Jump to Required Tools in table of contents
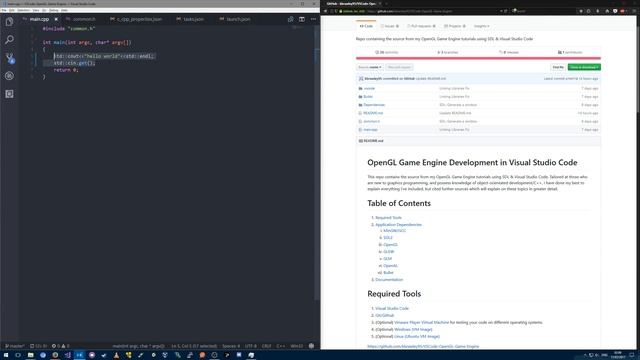 pos(388,218)
